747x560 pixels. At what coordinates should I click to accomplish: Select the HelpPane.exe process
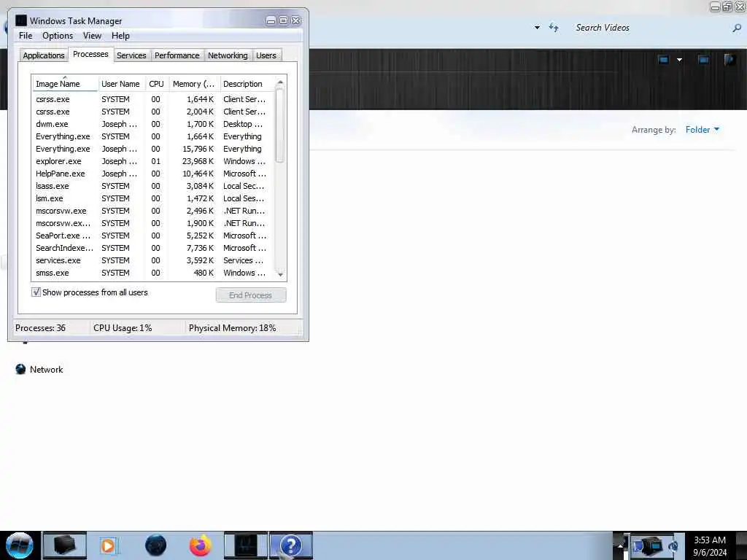[x=152, y=174]
